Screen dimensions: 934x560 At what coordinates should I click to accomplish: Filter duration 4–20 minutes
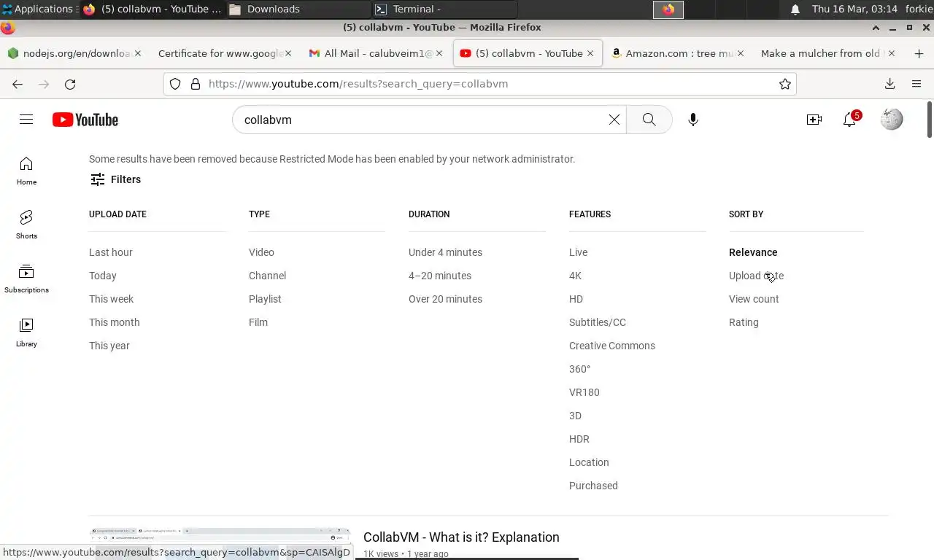tap(440, 276)
